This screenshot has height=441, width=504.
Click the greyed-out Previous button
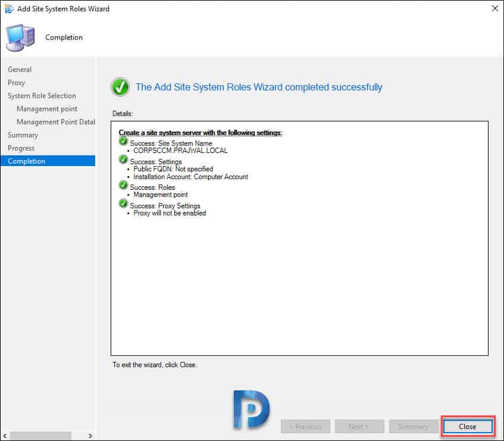point(305,427)
